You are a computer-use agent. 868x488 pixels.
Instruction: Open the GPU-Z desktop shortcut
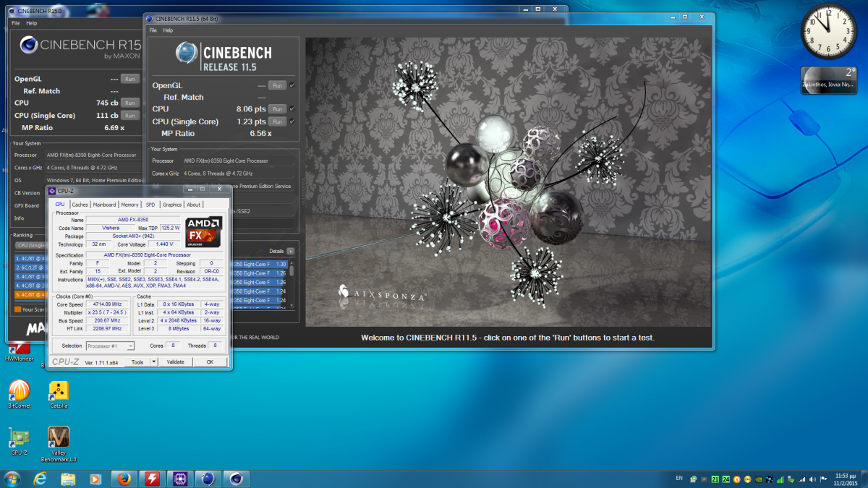tap(19, 442)
